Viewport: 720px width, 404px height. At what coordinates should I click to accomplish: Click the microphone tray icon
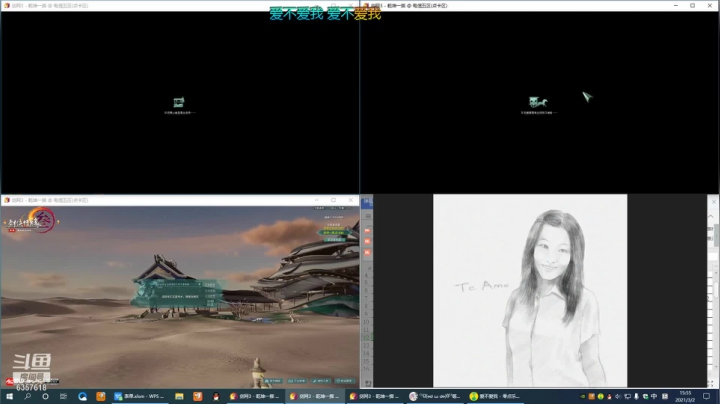coord(636,397)
